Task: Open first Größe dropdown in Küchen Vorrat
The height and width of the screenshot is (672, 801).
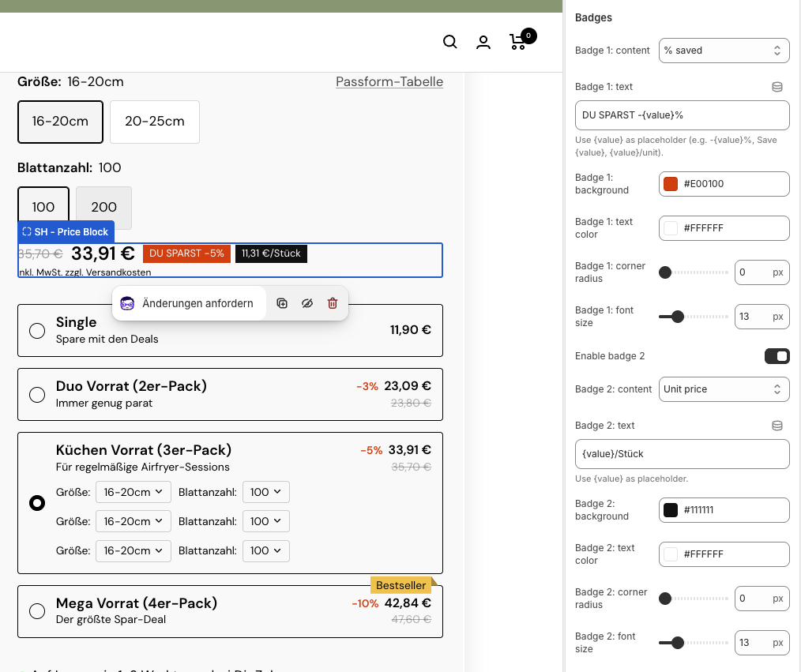Action: click(133, 492)
